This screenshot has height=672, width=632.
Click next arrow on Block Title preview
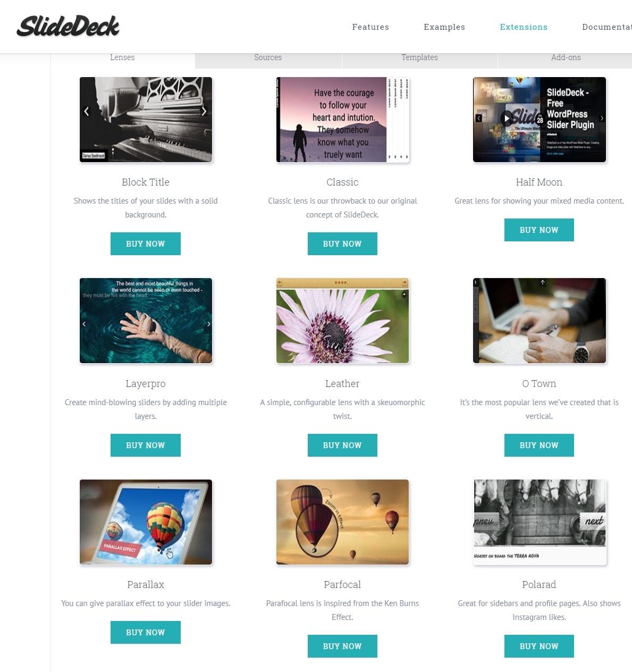204,111
